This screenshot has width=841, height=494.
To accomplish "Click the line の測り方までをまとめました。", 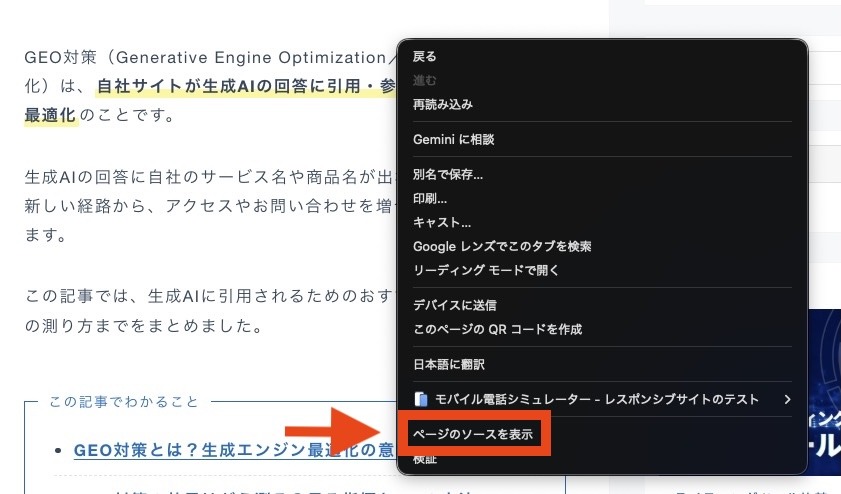I will click(143, 326).
